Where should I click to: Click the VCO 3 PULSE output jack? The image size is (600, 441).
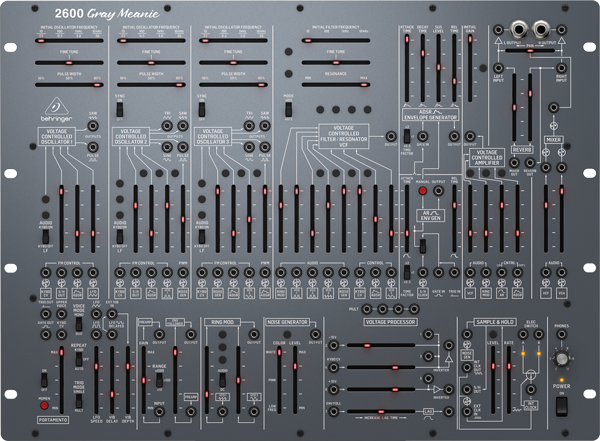[265, 147]
